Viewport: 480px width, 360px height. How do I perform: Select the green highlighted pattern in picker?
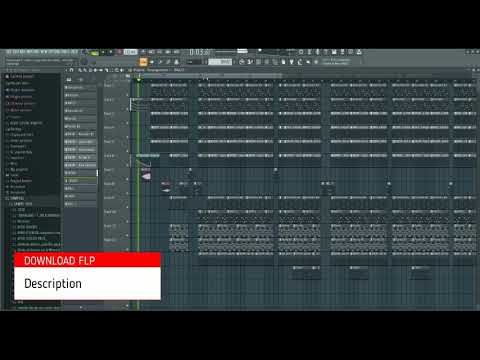tap(80, 180)
